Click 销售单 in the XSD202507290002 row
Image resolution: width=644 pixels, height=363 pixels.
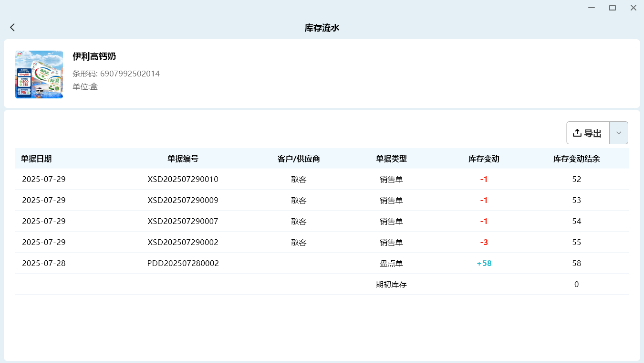391,243
